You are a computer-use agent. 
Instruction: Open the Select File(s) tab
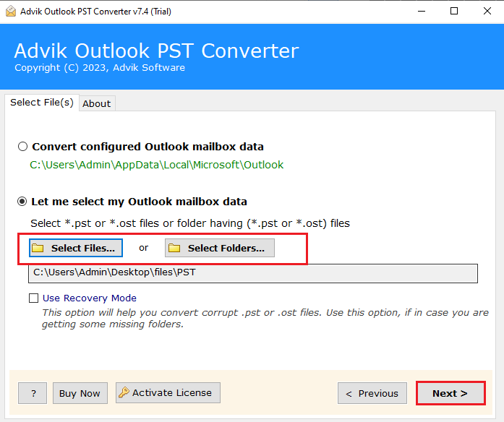41,103
